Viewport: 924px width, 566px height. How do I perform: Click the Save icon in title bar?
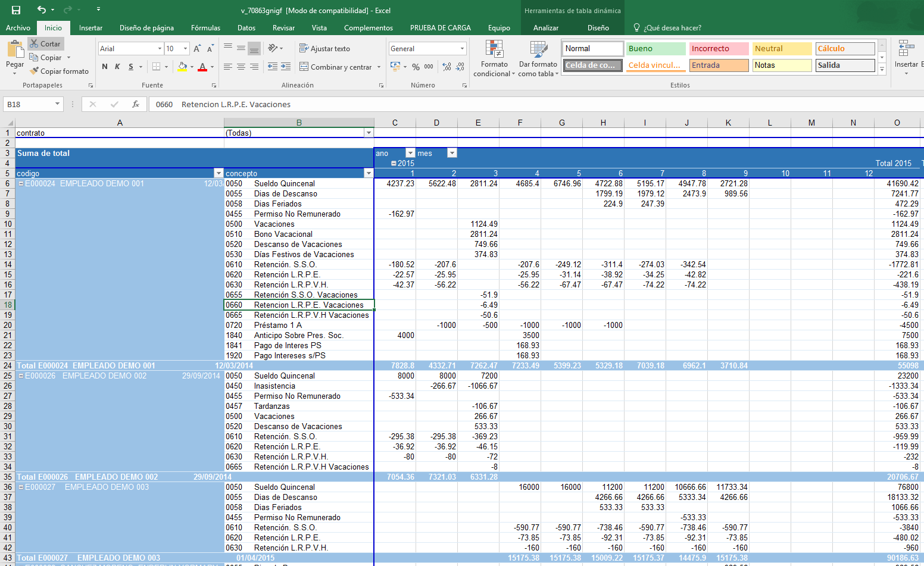pyautogui.click(x=16, y=10)
